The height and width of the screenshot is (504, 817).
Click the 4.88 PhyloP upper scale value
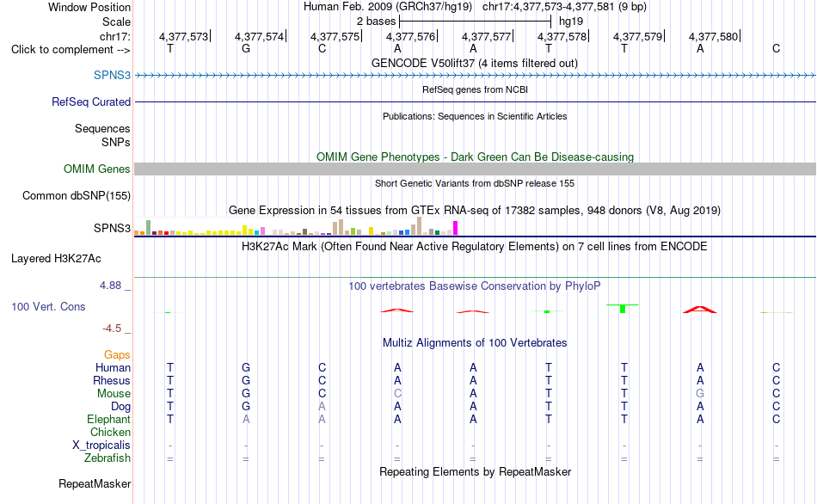point(110,286)
